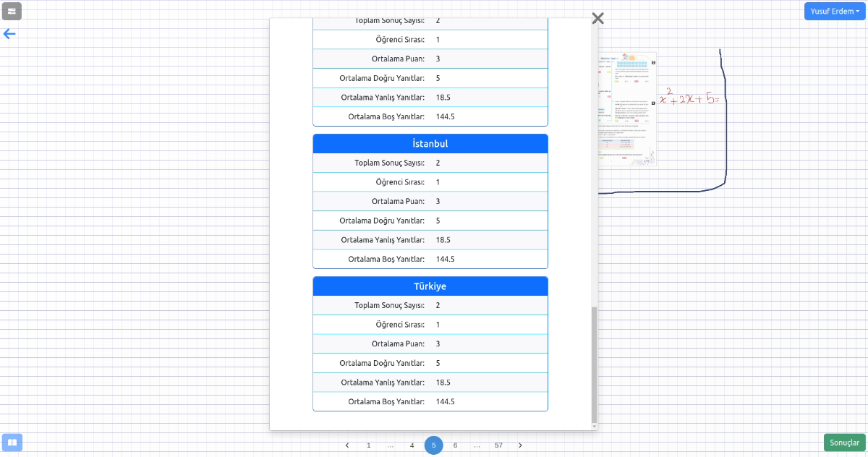Jump to last page 57
868x457 pixels.
(498, 445)
